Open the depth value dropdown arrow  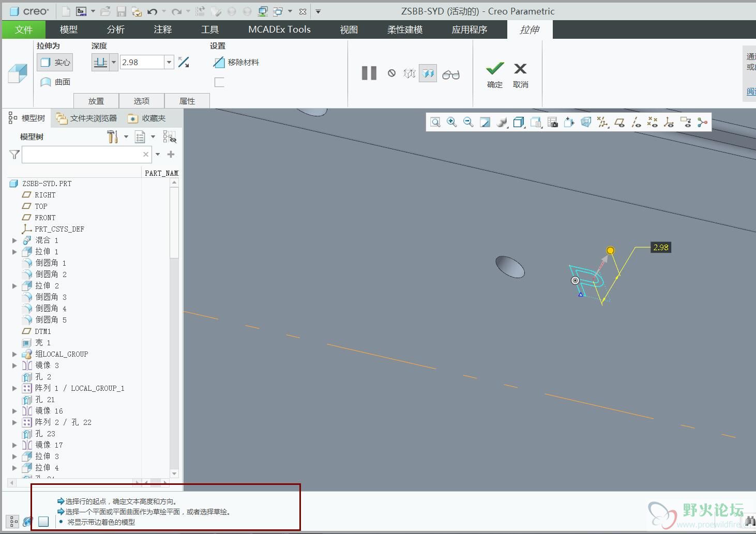click(169, 63)
